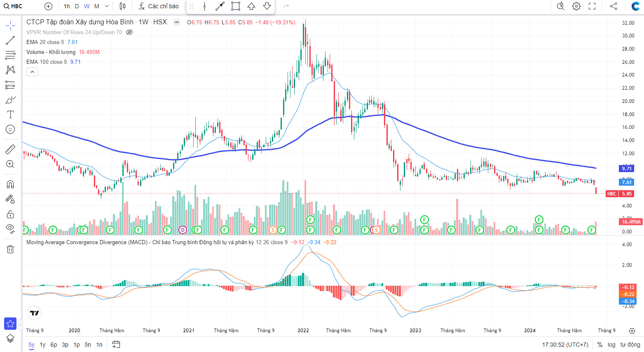Click the first orange S split marker
This screenshot has height=352, width=644.
(272, 230)
